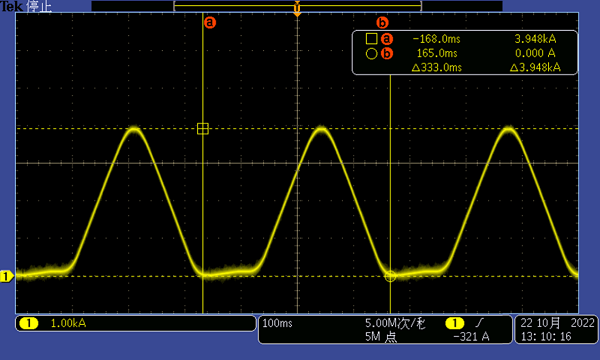This screenshot has height=360, width=600.
Task: Click the channel 1 ground reference indicator
Action: [x=7, y=276]
